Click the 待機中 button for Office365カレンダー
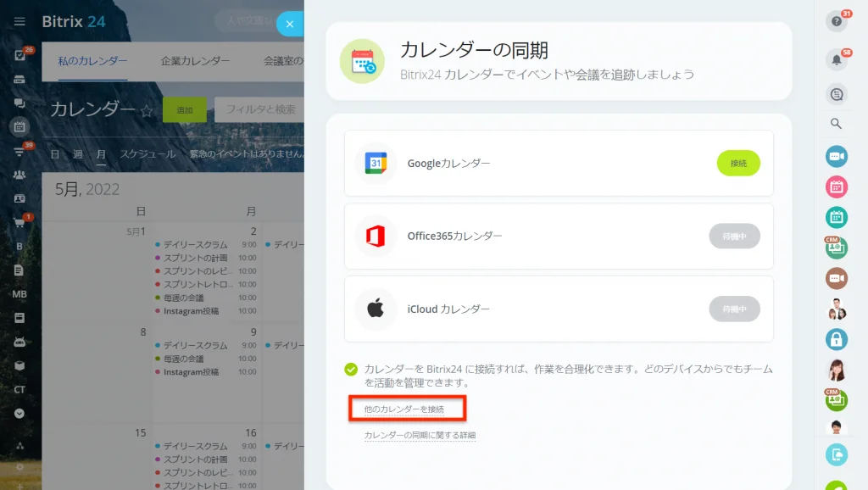The width and height of the screenshot is (868, 490). point(735,237)
